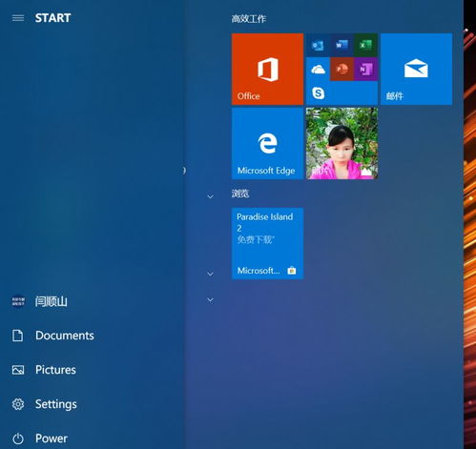Viewport: 476px width, 449px height.
Task: Open the Photos tile with portrait
Action: tap(341, 143)
